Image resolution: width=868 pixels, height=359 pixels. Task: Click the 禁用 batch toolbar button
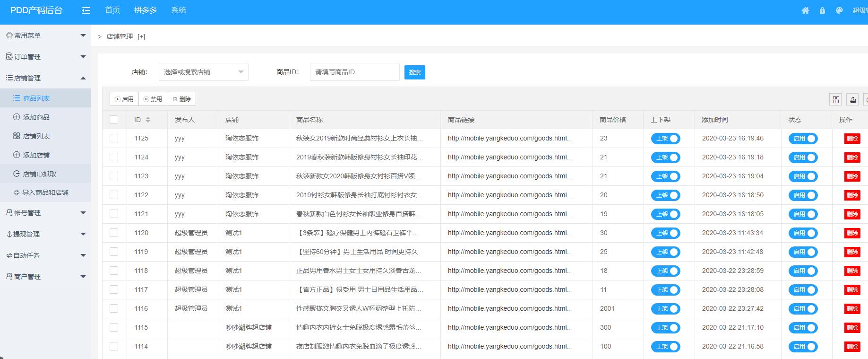click(153, 99)
